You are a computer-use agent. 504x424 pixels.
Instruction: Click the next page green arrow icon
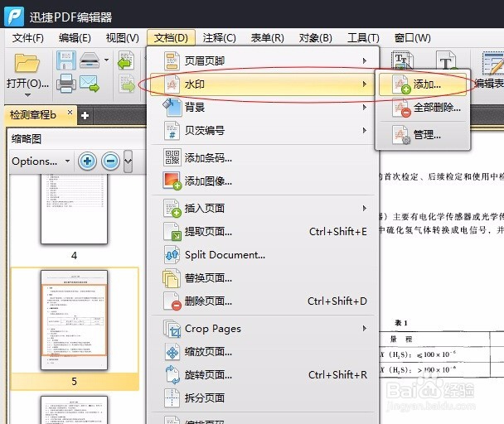(128, 84)
